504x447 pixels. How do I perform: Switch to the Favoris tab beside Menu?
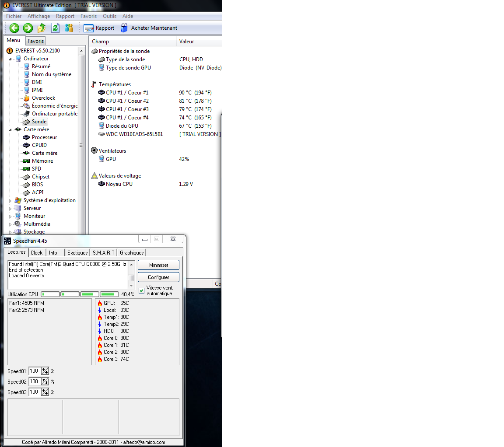pos(35,41)
